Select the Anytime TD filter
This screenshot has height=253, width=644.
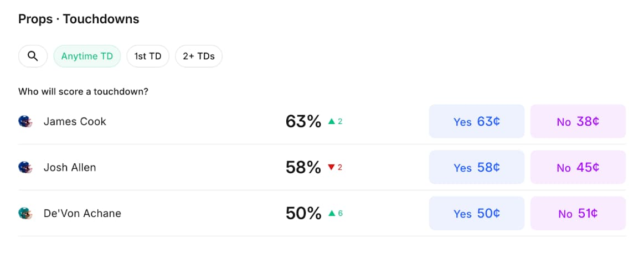(87, 56)
